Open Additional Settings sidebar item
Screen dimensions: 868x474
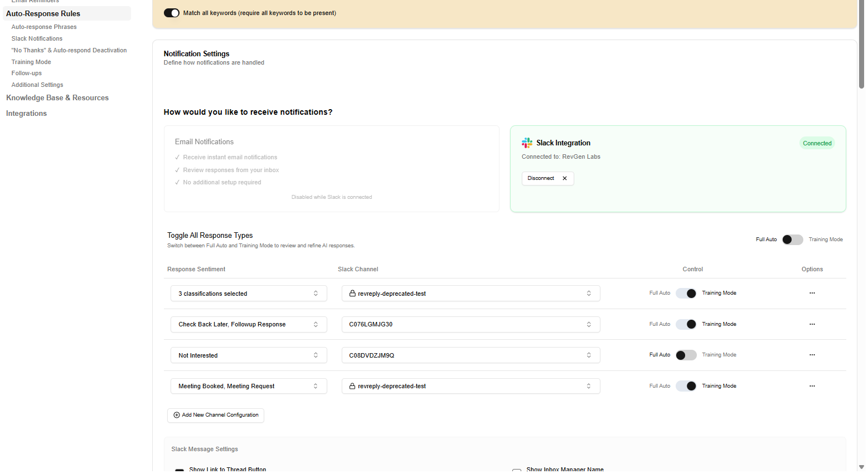pyautogui.click(x=37, y=85)
